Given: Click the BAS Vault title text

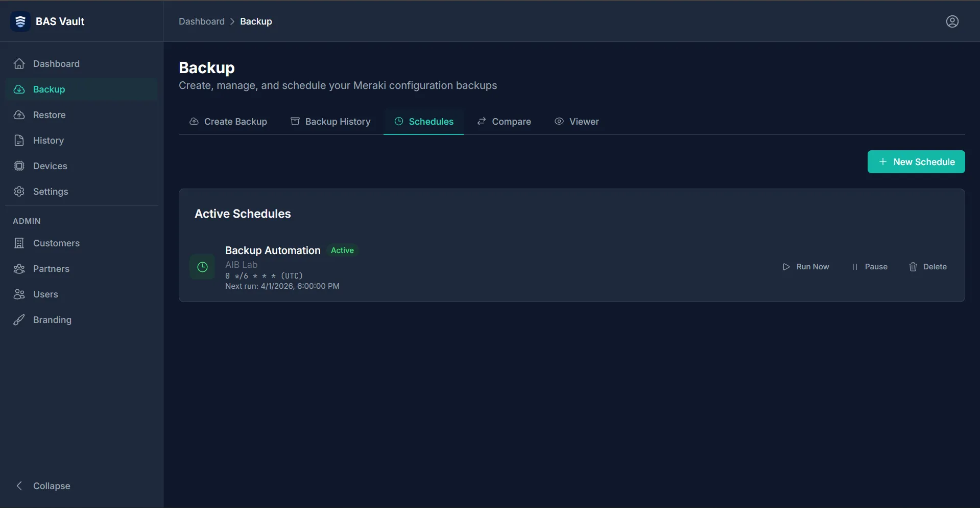Looking at the screenshot, I should coord(60,21).
